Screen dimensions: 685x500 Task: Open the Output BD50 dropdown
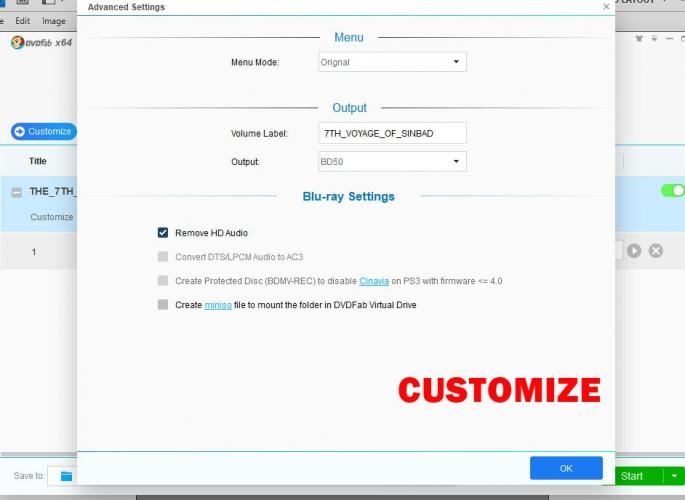392,162
